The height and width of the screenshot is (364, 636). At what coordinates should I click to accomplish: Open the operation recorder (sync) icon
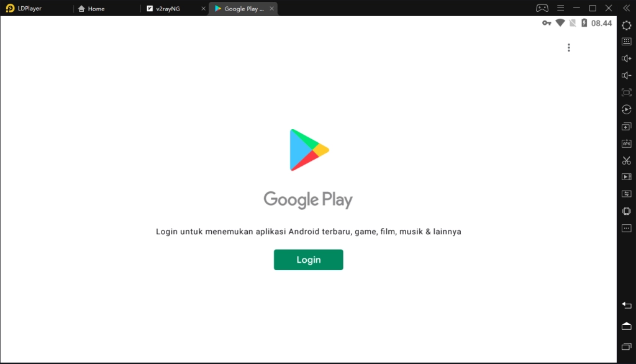pyautogui.click(x=626, y=109)
